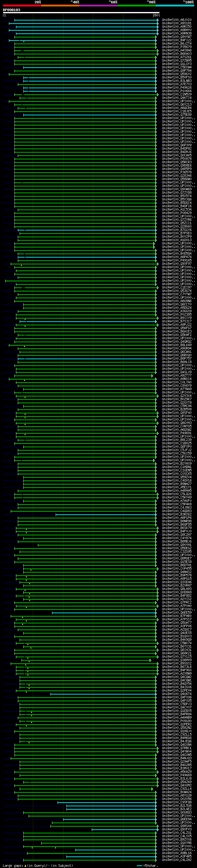Open hit UniRef100_A9S181
Viewport: 197px width, 868px height.
tap(176, 23)
